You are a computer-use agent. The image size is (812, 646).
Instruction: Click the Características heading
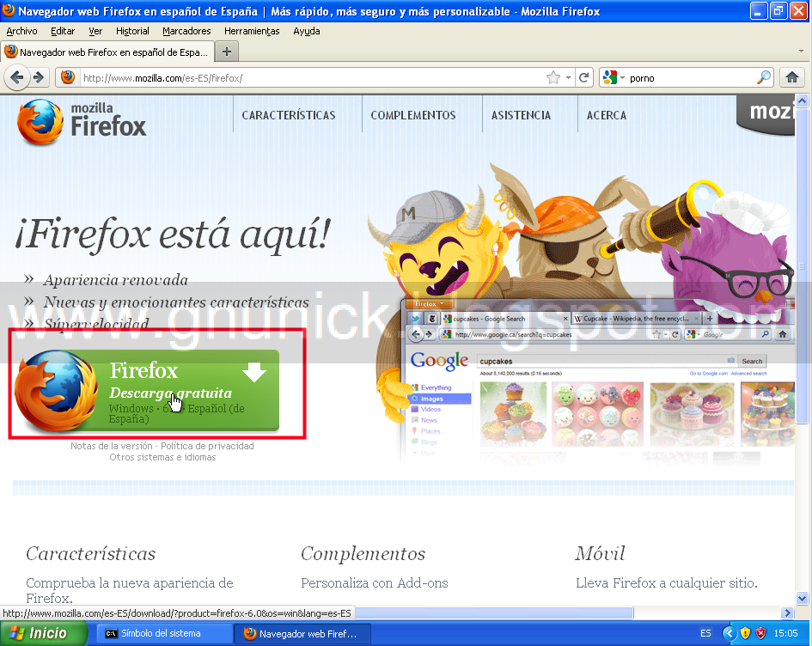tap(90, 553)
